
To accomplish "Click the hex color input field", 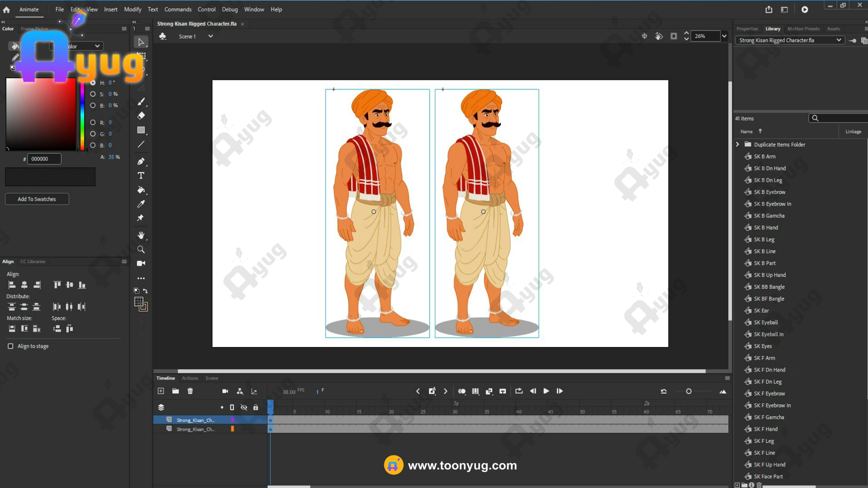I will click(44, 159).
